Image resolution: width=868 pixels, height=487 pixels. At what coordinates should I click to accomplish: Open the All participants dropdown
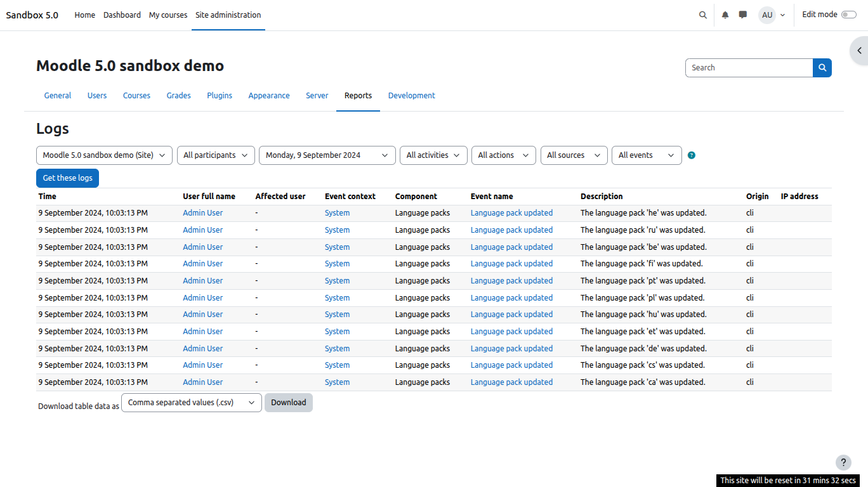click(x=216, y=155)
